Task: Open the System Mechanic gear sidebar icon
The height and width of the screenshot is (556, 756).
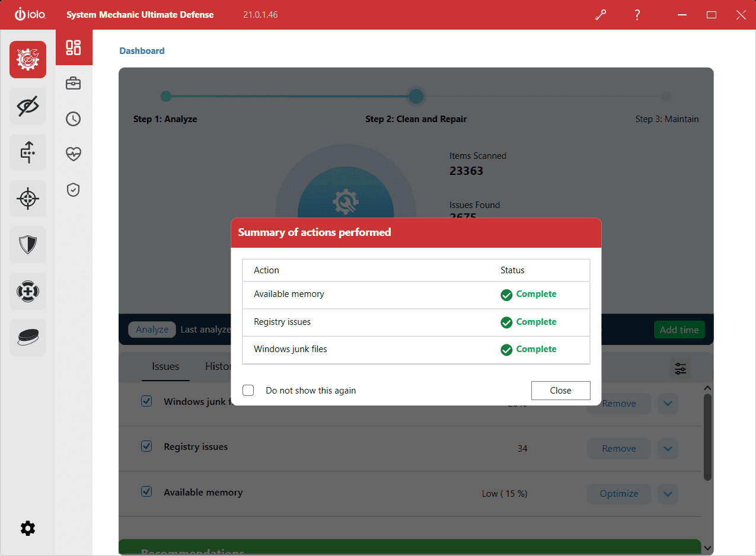Action: point(28,60)
